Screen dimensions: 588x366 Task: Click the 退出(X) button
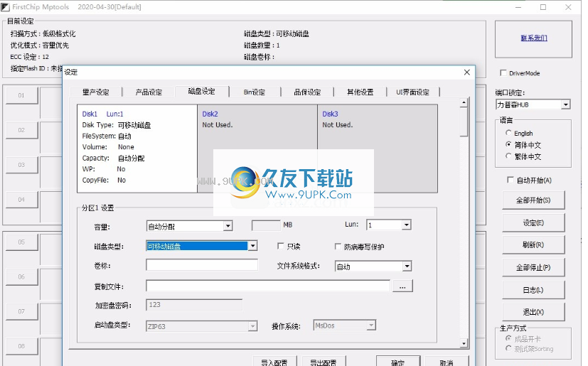coord(533,312)
